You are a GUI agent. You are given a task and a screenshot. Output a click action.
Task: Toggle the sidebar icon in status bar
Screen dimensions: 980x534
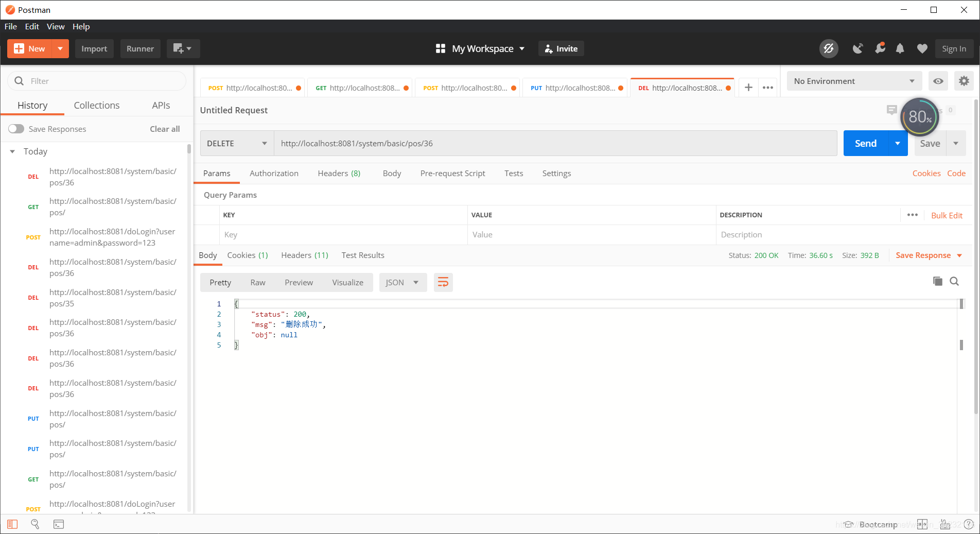pyautogui.click(x=12, y=524)
